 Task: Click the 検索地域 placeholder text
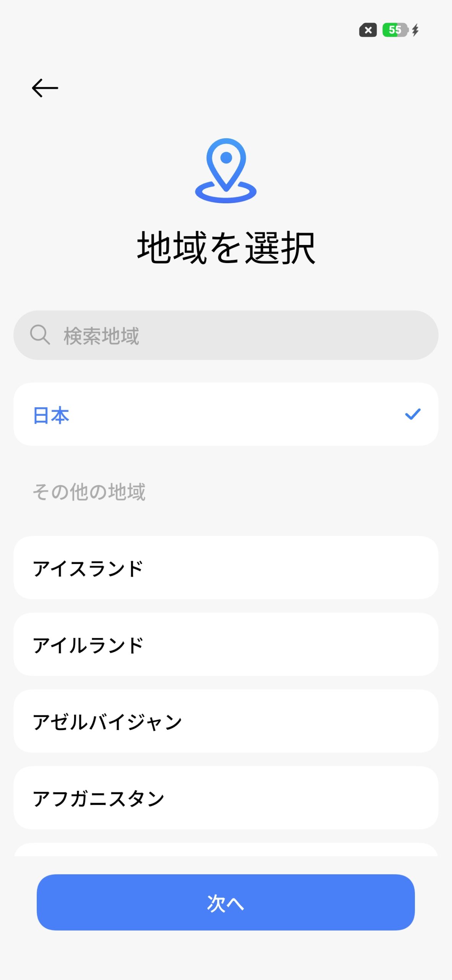(x=101, y=336)
